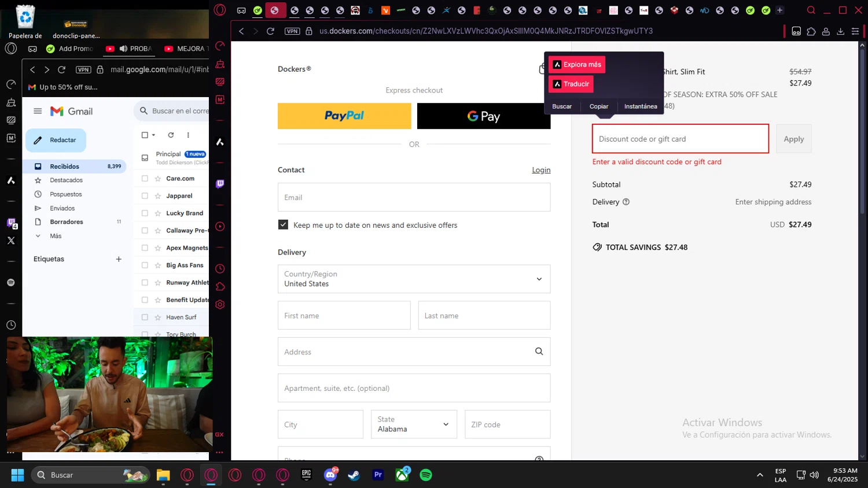Uncheck Keep me up to date checkbox

coord(283,225)
